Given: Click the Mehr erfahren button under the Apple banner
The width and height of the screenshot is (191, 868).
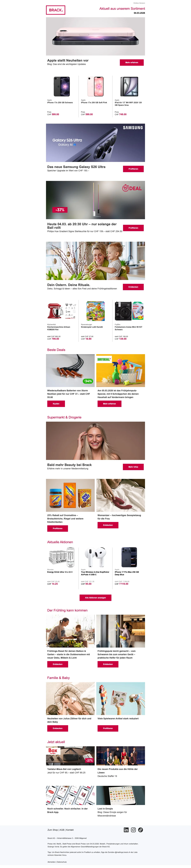Looking at the screenshot, I should tap(132, 62).
